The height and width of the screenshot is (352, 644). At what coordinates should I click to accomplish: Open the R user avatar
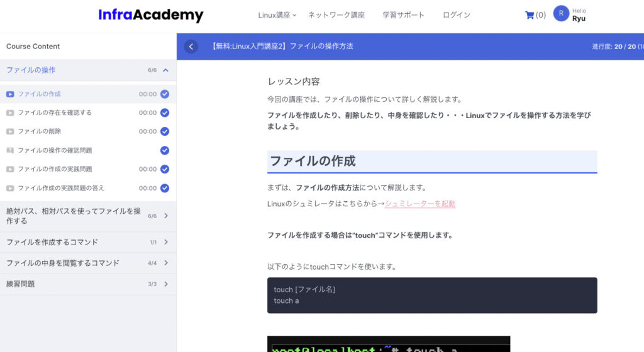pos(561,14)
